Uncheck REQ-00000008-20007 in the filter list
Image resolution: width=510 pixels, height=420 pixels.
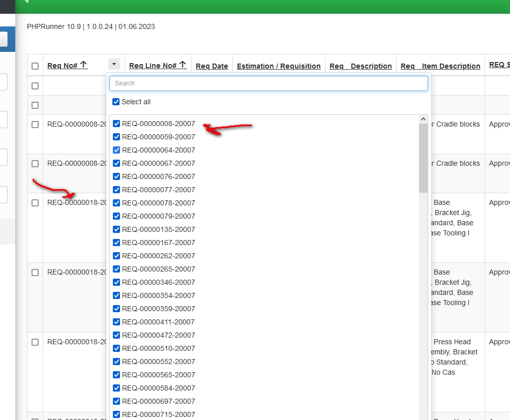[116, 123]
